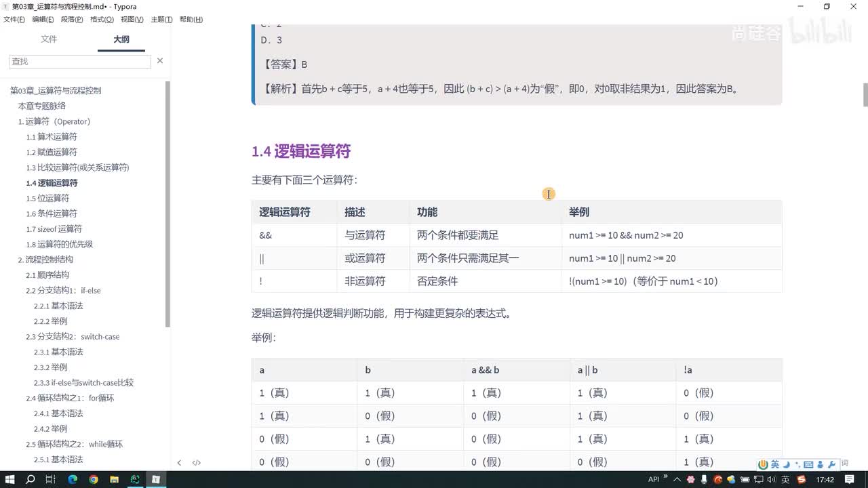Click the && cell in operator table
This screenshot has width=868, height=488.
294,235
